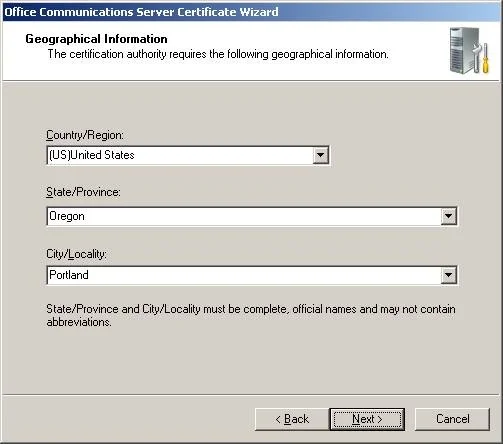
Task: Expand the State/Province dropdown arrow
Action: click(x=448, y=216)
